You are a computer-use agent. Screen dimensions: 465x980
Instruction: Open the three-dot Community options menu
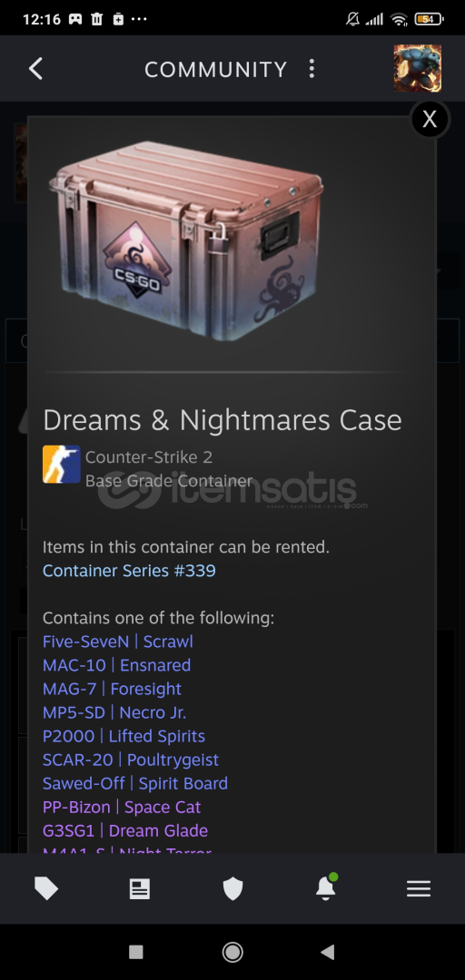[311, 69]
